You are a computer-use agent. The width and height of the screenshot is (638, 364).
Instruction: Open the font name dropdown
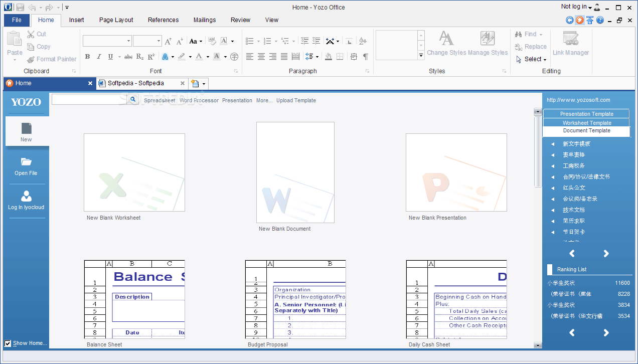129,41
